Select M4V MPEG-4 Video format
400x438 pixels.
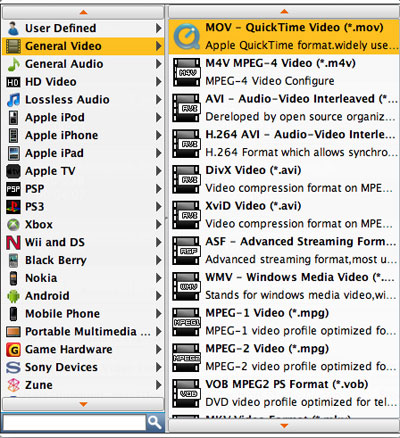[284, 72]
